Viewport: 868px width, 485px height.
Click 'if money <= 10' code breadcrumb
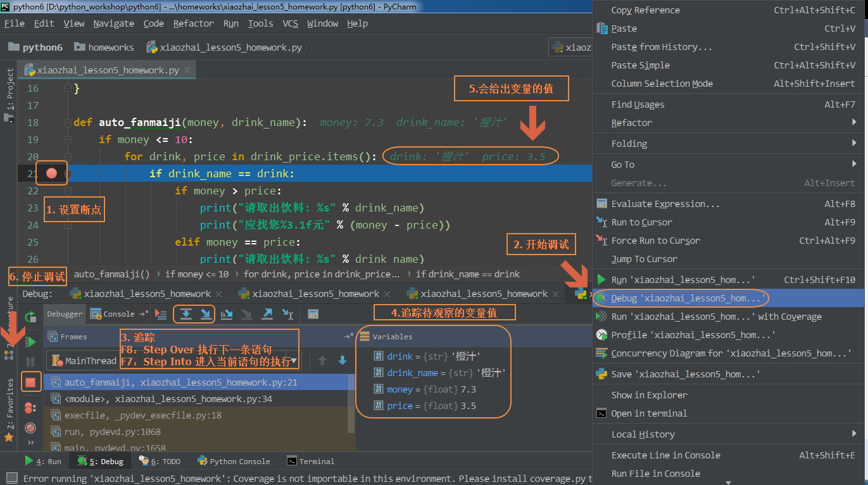197,274
